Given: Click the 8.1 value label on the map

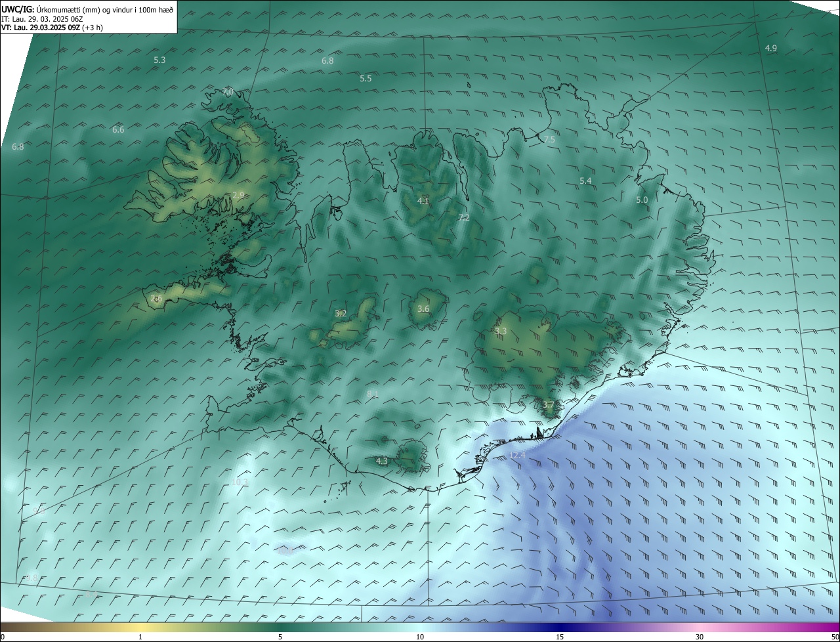Looking at the screenshot, I should click(x=373, y=394).
